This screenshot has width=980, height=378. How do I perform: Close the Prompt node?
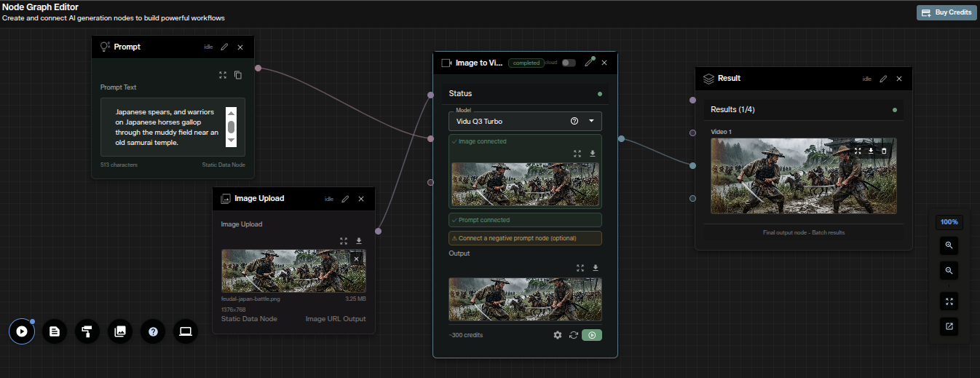click(x=240, y=47)
